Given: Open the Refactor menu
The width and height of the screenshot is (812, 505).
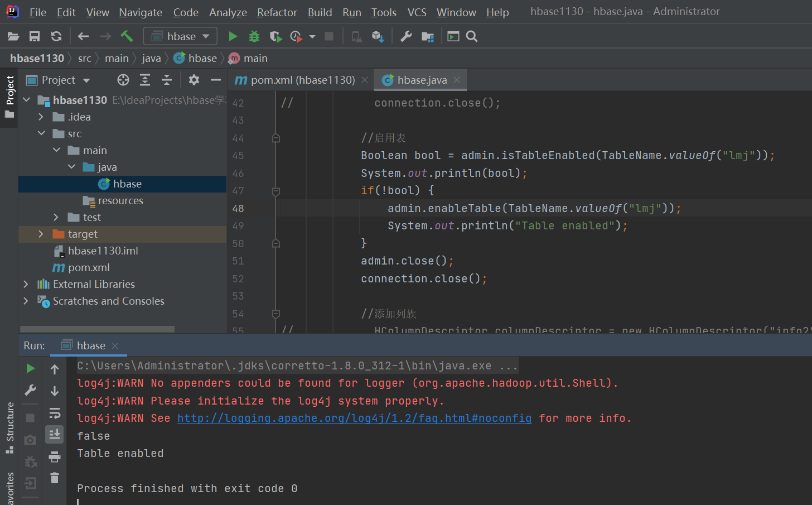Looking at the screenshot, I should click(x=277, y=12).
